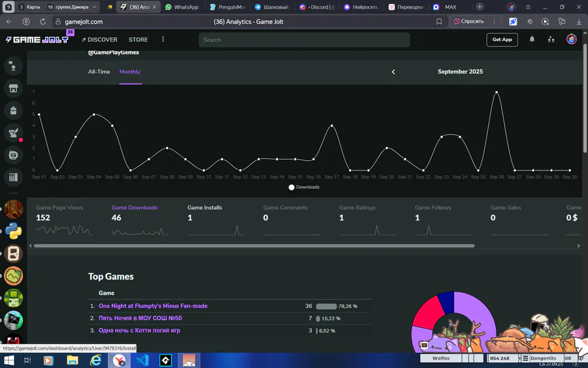Open Internet Explorer from taskbar
The image size is (588, 368).
pos(96,361)
